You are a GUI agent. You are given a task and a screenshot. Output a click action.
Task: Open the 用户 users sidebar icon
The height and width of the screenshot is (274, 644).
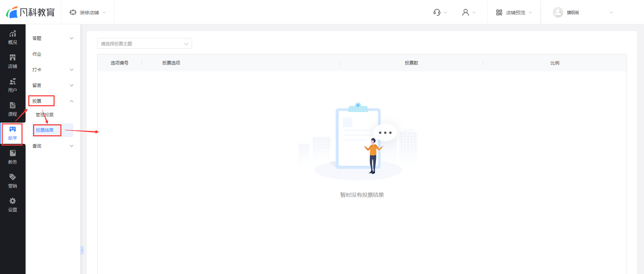pyautogui.click(x=13, y=81)
